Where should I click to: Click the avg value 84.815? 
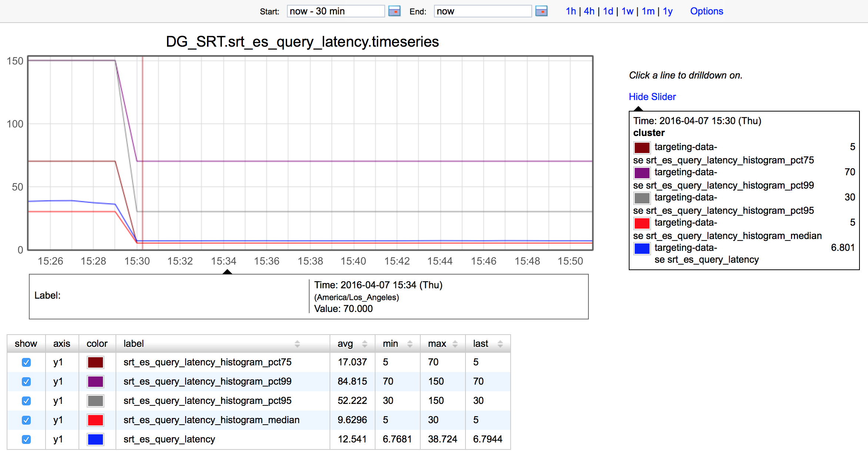click(352, 381)
